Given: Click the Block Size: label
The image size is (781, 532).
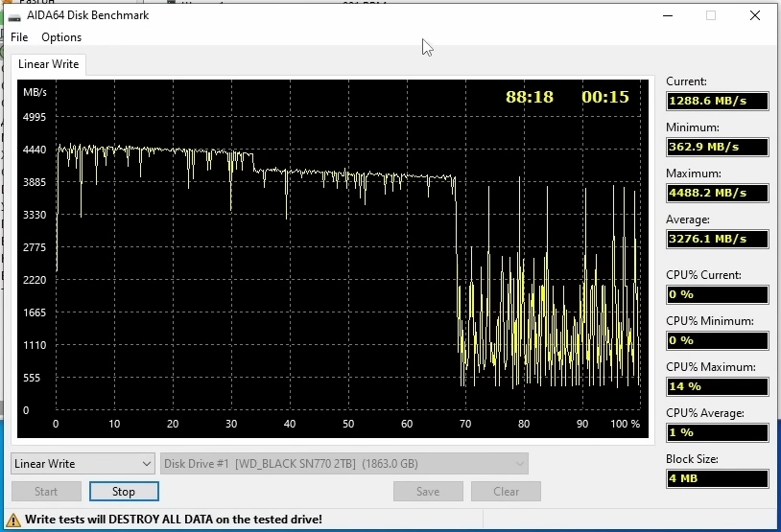Looking at the screenshot, I should tap(692, 459).
